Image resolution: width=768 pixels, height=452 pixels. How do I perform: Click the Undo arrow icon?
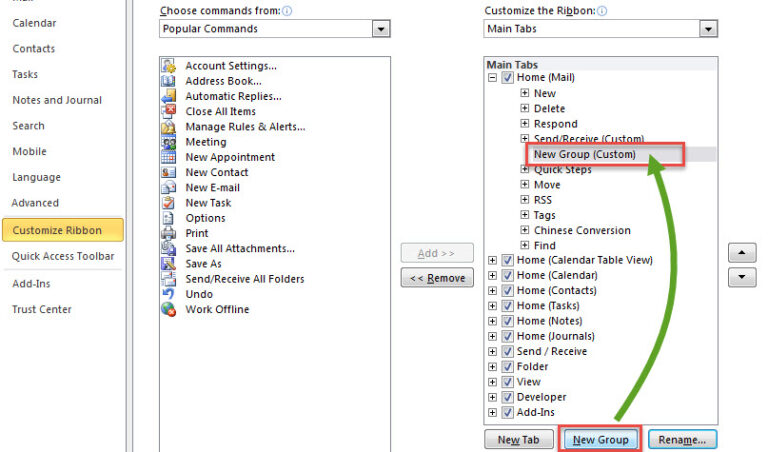[x=168, y=294]
